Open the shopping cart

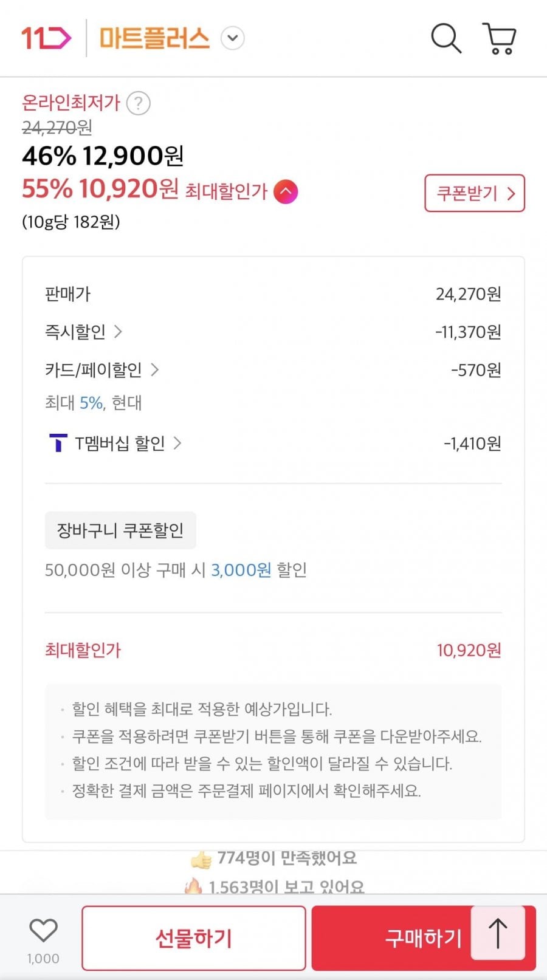coord(500,38)
